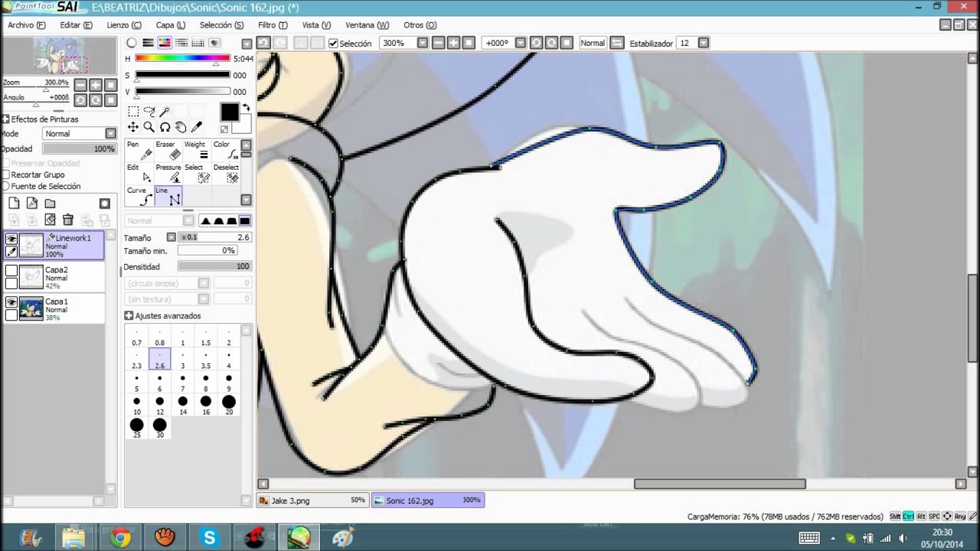Enable Fuente de Selección option

[x=5, y=186]
